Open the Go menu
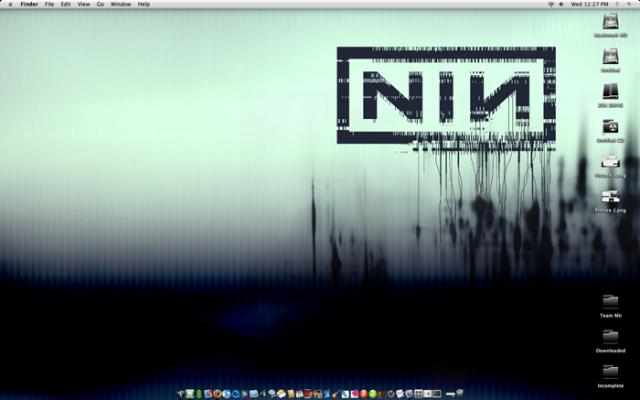This screenshot has height=400, width=640. coord(100,4)
